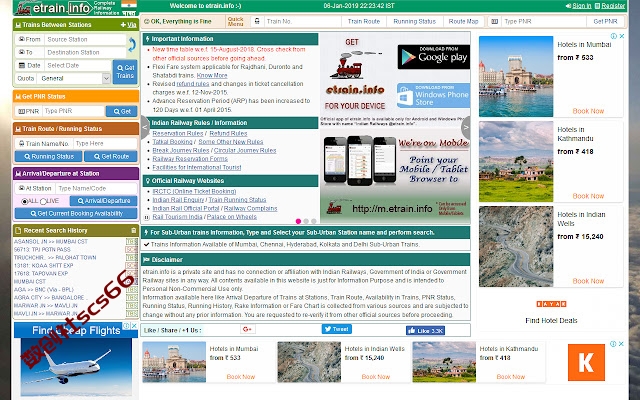
Task: Click Book Now for Hotels in Kathmandu sidebar
Action: [x=588, y=196]
